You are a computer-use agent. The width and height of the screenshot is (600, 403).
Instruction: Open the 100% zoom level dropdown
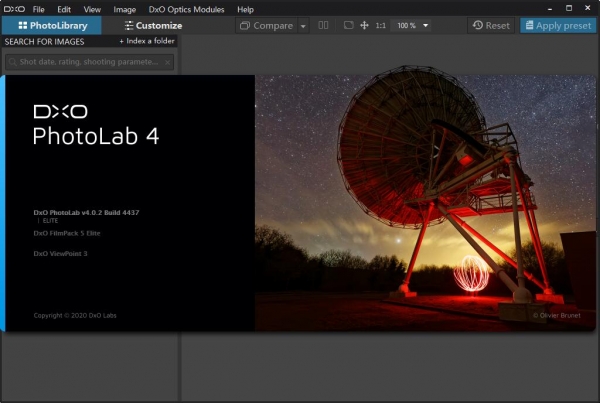(426, 25)
